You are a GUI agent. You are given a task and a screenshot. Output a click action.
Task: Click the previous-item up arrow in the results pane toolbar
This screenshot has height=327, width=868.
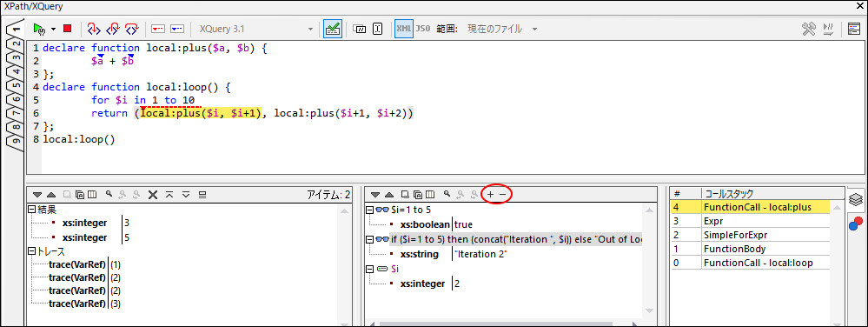click(x=51, y=195)
